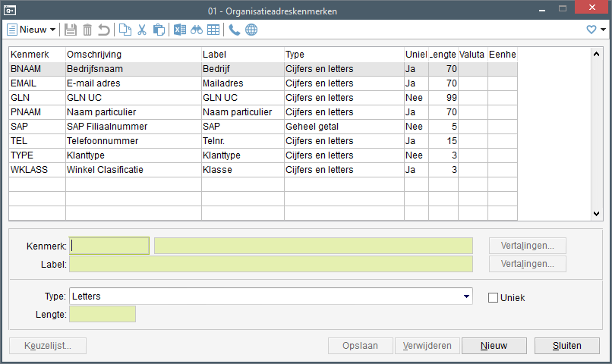This screenshot has width=612, height=364.
Task: Select the SAP Filiaalnummer row
Action: pyautogui.click(x=106, y=127)
